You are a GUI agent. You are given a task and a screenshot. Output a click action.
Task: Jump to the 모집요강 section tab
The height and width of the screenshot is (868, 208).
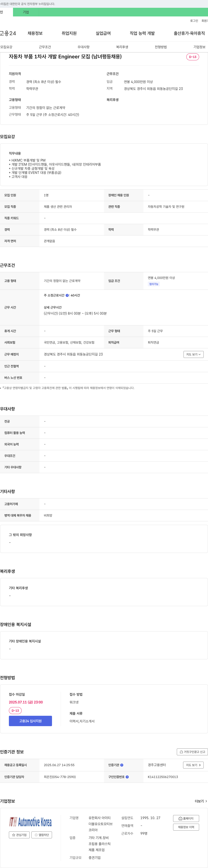[6, 47]
